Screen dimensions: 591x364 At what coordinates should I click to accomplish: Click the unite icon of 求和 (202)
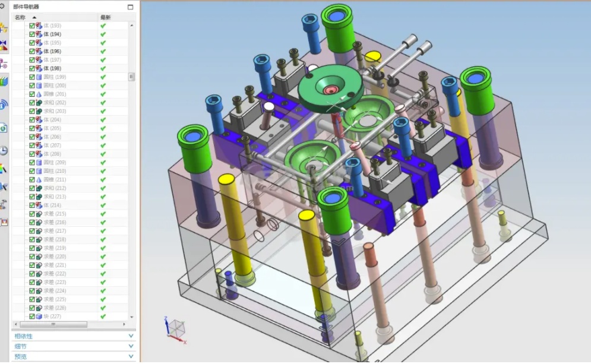(39, 103)
